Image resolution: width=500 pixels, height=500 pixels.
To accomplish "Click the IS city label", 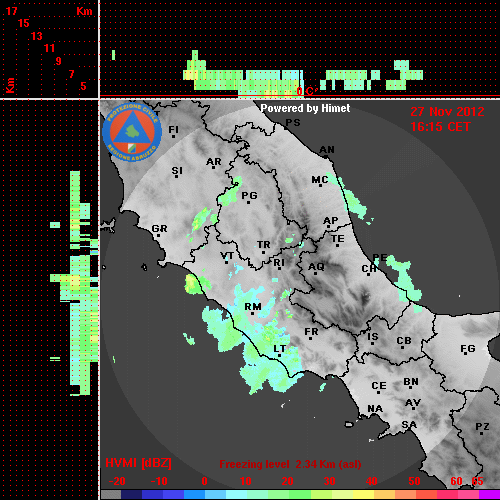I will point(373,337).
